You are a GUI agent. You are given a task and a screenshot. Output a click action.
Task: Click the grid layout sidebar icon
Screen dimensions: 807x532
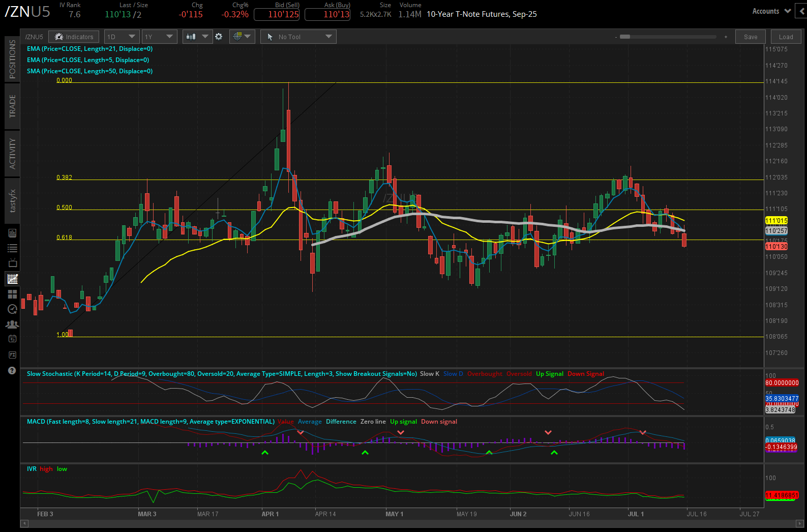[x=12, y=294]
